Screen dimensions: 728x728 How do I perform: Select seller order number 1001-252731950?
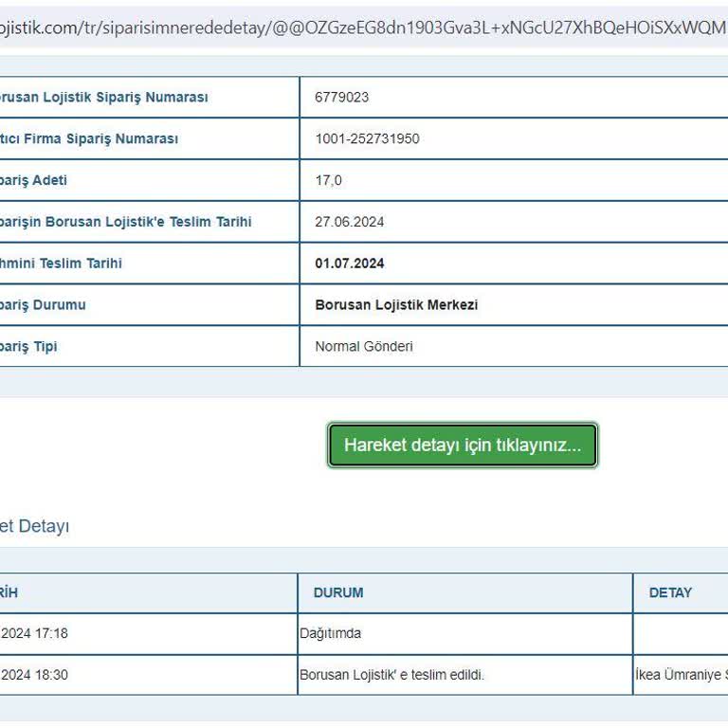coord(367,138)
